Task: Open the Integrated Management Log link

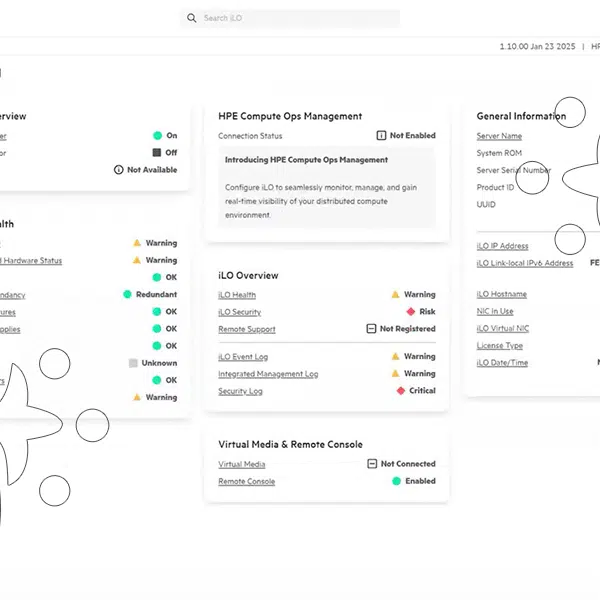Action: tap(268, 374)
